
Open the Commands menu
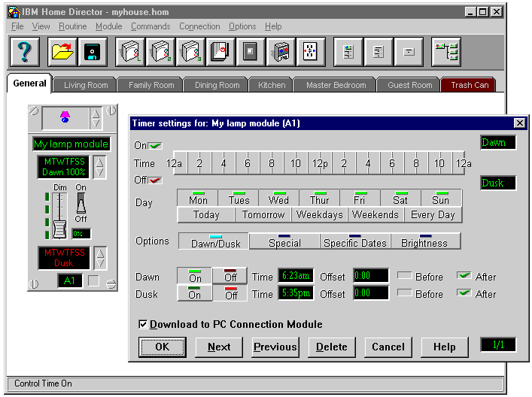click(150, 26)
